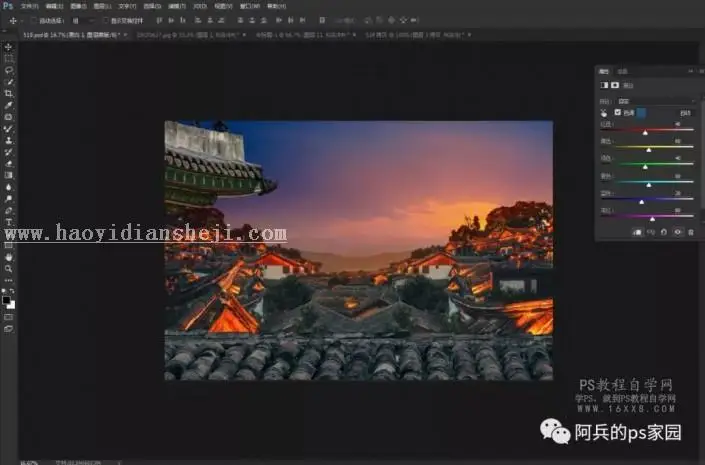
Task: Select the Hand tool
Action: pos(8,257)
